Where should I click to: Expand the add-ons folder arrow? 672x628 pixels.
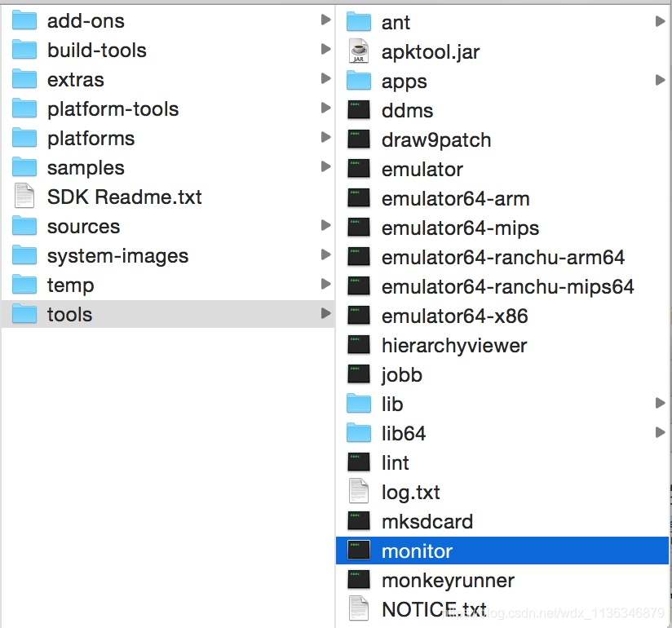(326, 20)
